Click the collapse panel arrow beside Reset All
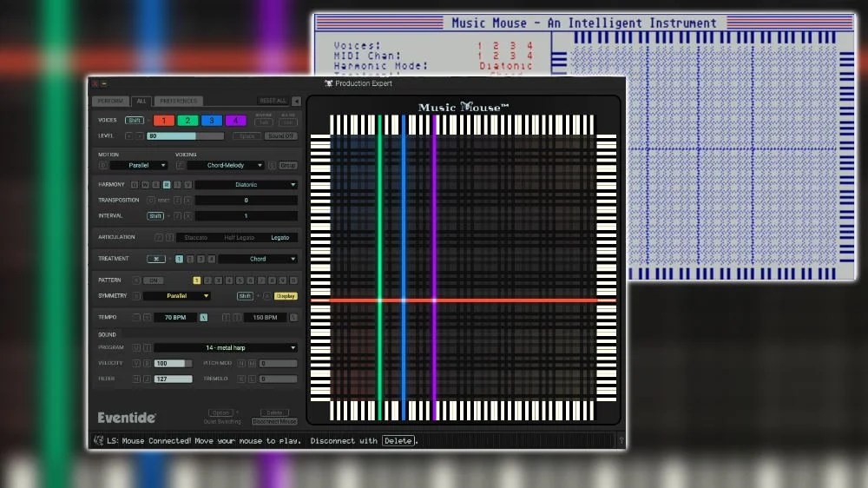868x488 pixels. pos(296,101)
